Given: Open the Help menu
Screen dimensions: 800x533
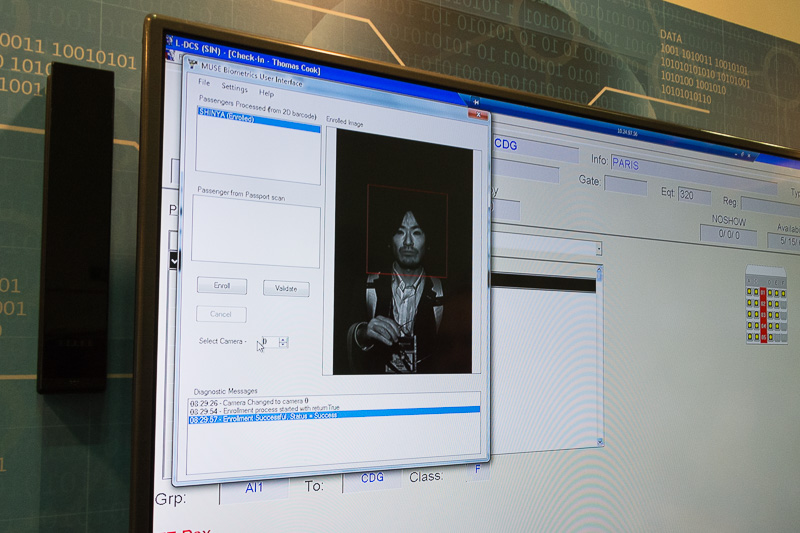Looking at the screenshot, I should coord(266,93).
